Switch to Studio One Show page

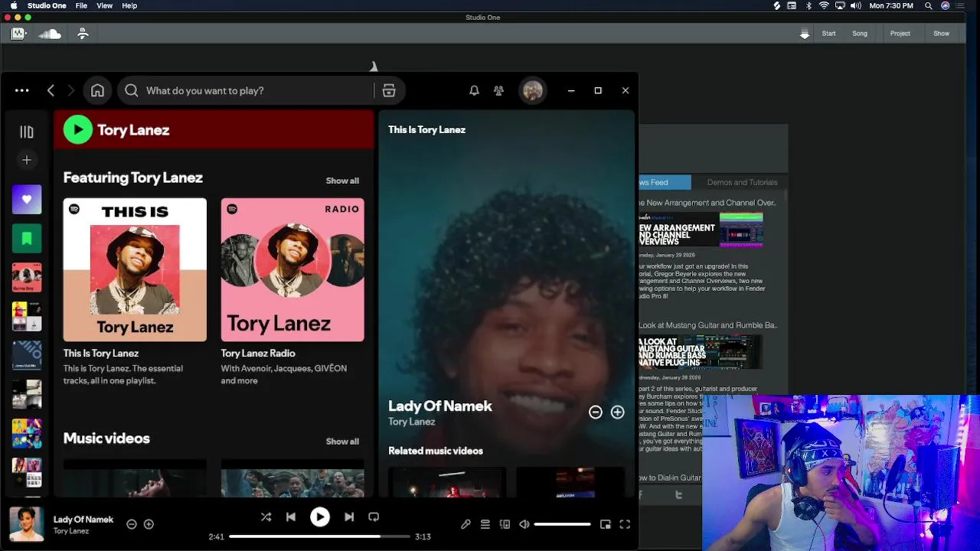(942, 34)
